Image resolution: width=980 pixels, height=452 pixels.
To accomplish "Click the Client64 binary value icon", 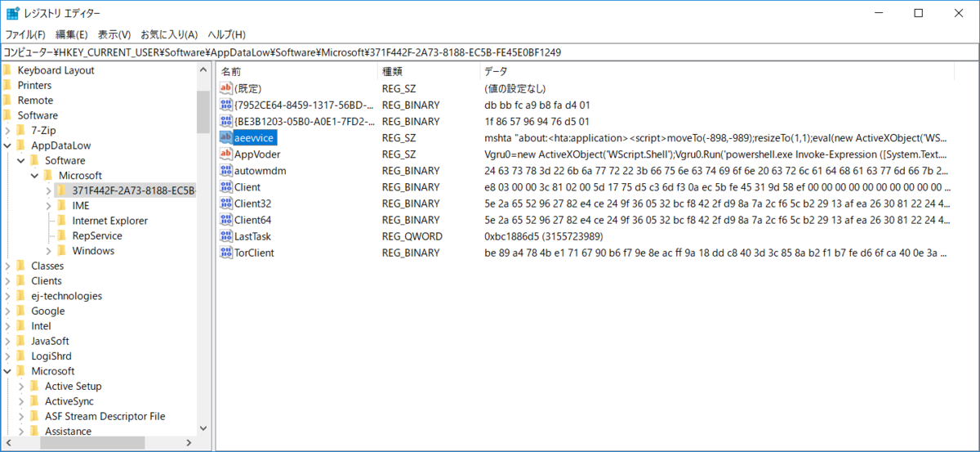I will pyautogui.click(x=226, y=219).
